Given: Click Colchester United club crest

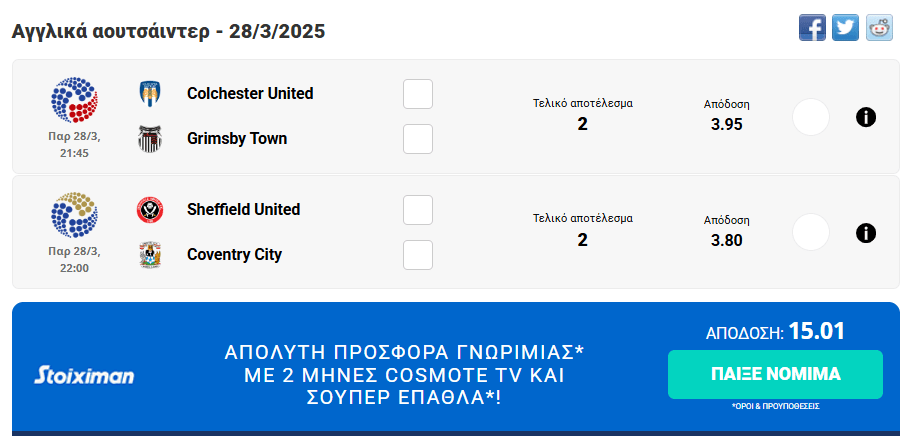Looking at the screenshot, I should [x=150, y=94].
